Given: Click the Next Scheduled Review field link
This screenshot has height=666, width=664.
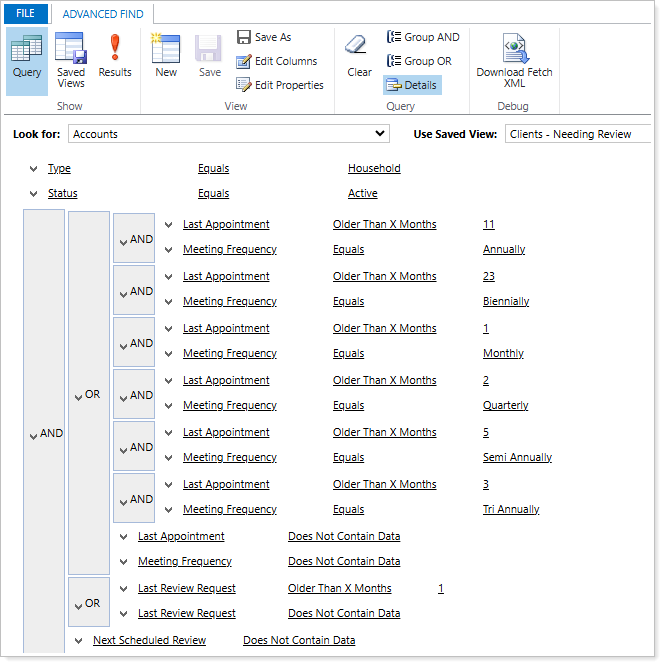Looking at the screenshot, I should (x=149, y=640).
